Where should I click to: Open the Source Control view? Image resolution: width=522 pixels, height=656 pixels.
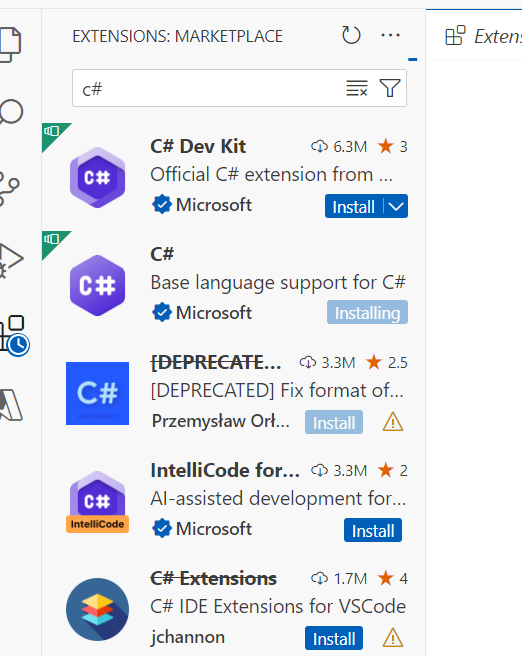(9, 188)
